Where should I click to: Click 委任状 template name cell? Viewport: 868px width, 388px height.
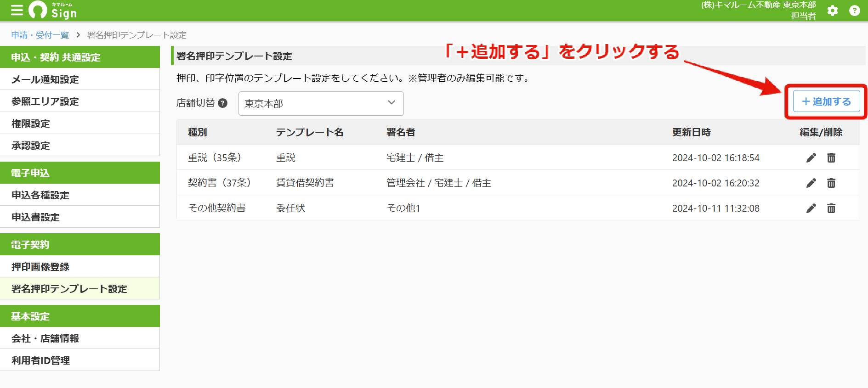coord(290,208)
